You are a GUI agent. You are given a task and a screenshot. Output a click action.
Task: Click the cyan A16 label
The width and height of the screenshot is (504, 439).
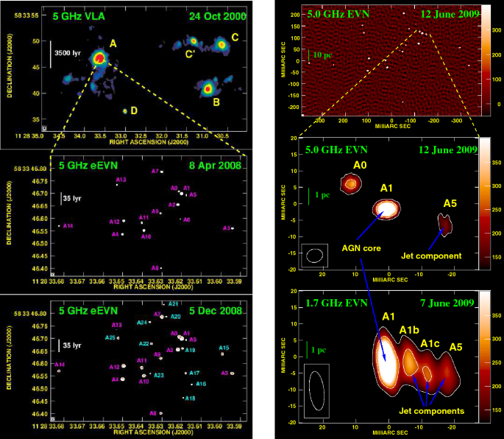[201, 384]
